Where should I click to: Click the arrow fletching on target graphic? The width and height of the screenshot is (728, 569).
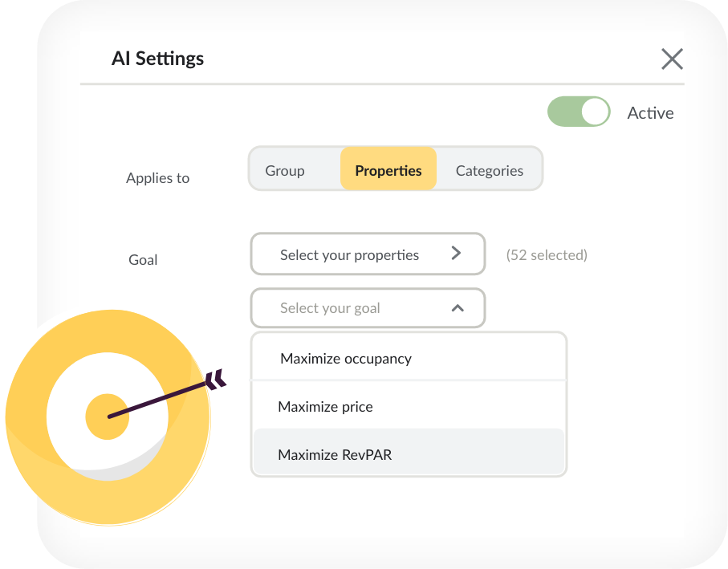216,380
